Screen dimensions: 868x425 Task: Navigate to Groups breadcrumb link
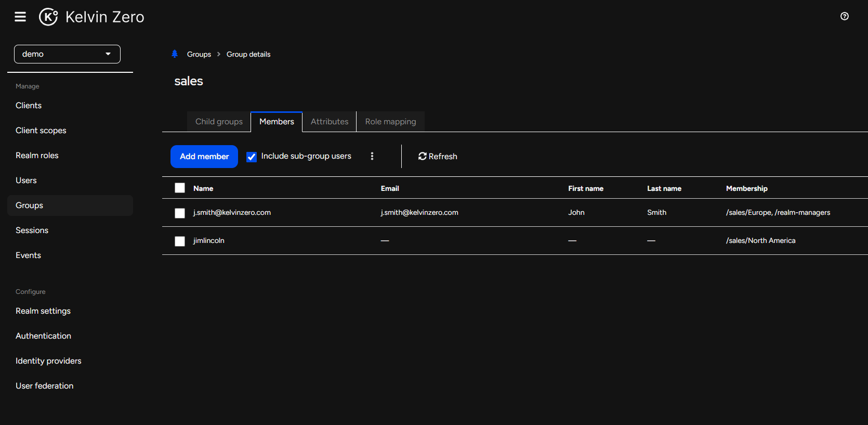tap(199, 54)
